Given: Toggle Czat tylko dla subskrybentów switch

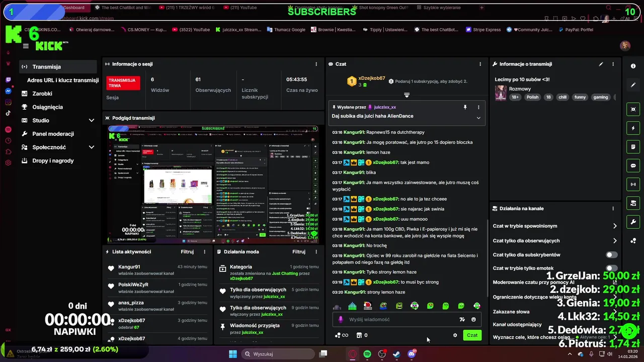Looking at the screenshot, I should (612, 255).
